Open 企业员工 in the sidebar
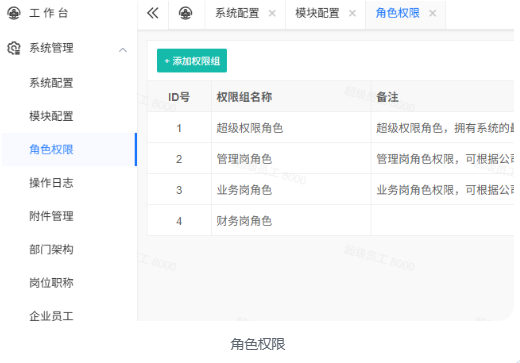520x363 pixels. point(51,316)
